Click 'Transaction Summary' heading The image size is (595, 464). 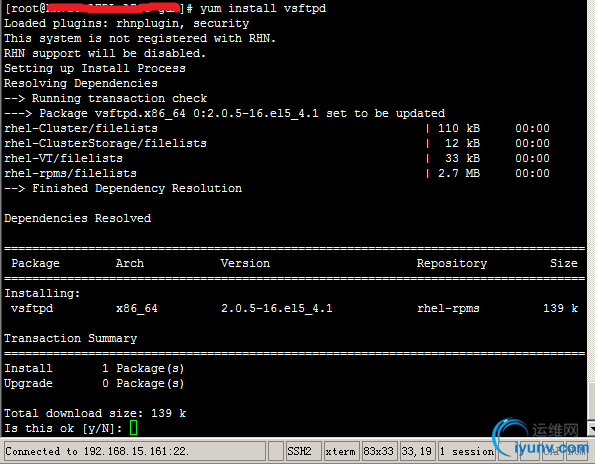tap(70, 338)
